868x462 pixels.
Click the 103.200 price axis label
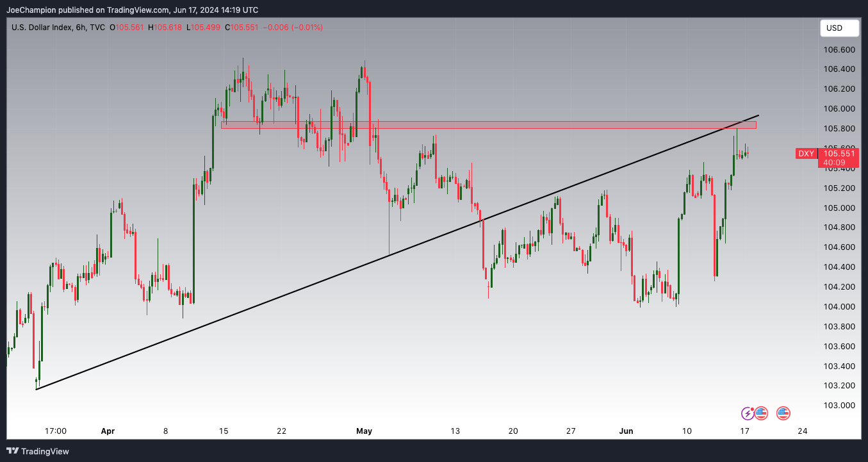(x=839, y=386)
